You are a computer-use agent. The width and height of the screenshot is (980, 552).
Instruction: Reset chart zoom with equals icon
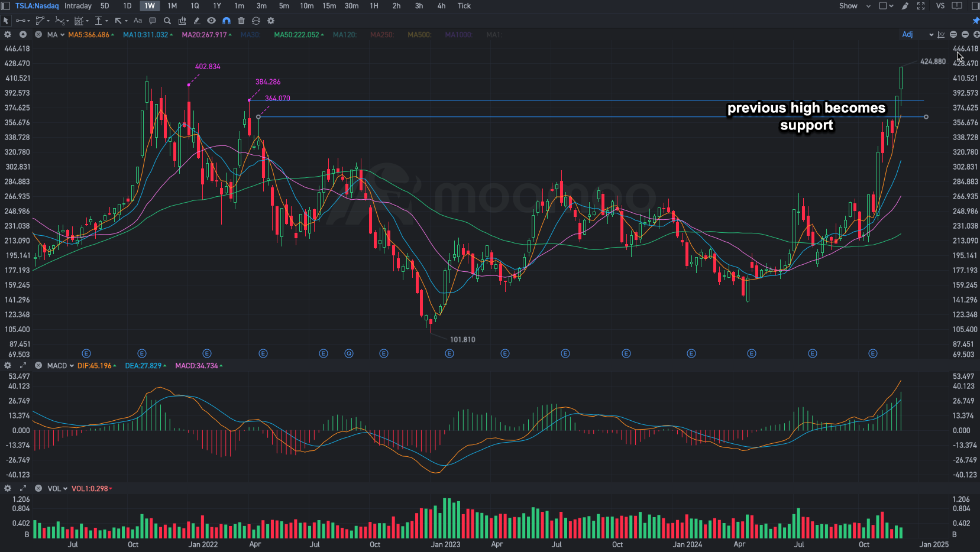tap(953, 35)
